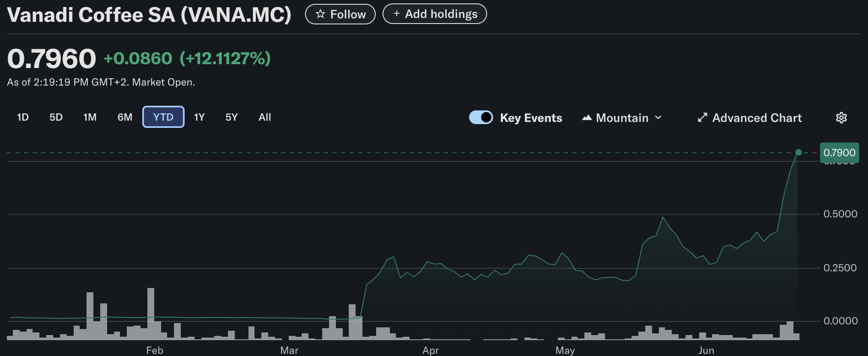
Task: Click the 0.5000 y-axis label
Action: point(840,214)
